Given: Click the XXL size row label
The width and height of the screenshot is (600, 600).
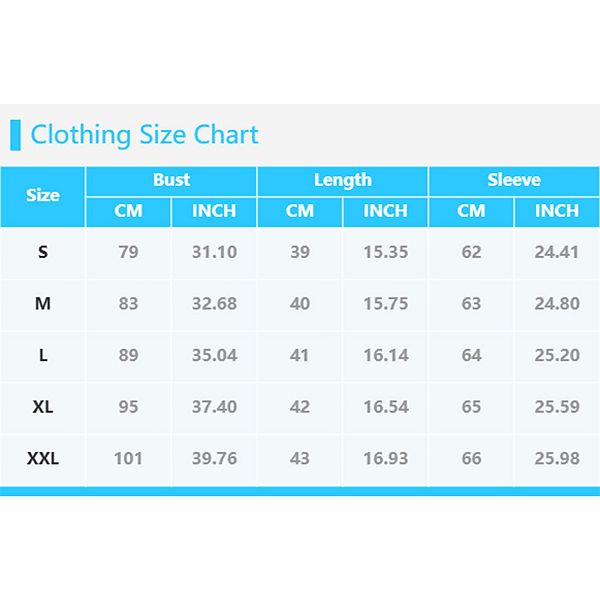Looking at the screenshot, I should pos(43,459).
